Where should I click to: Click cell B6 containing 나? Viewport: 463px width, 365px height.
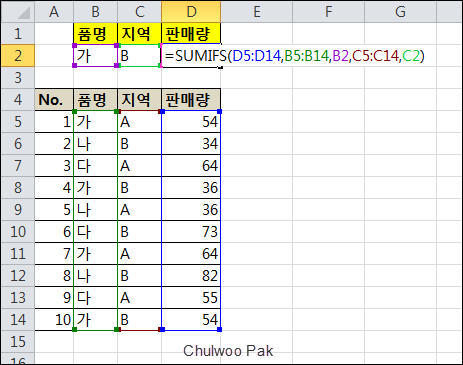click(95, 144)
